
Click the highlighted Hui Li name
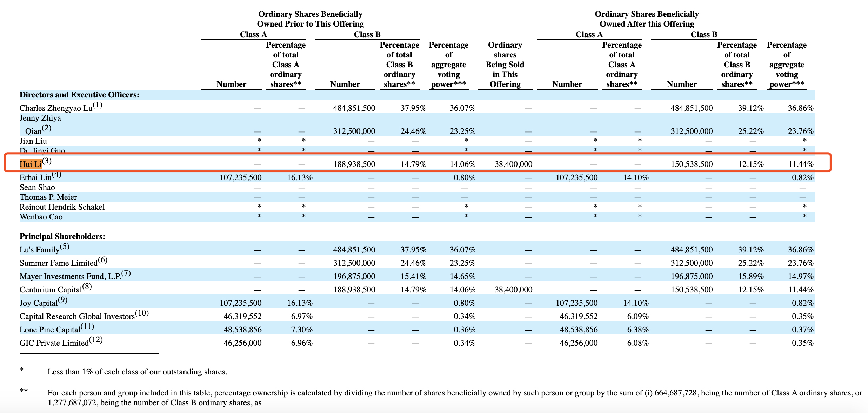31,164
